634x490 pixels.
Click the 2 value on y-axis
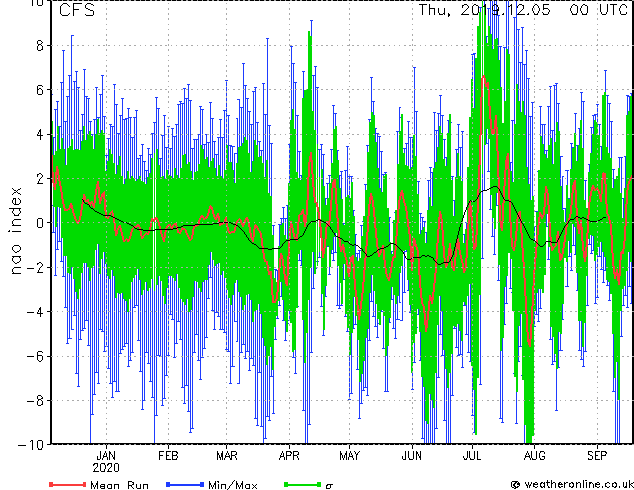point(40,179)
